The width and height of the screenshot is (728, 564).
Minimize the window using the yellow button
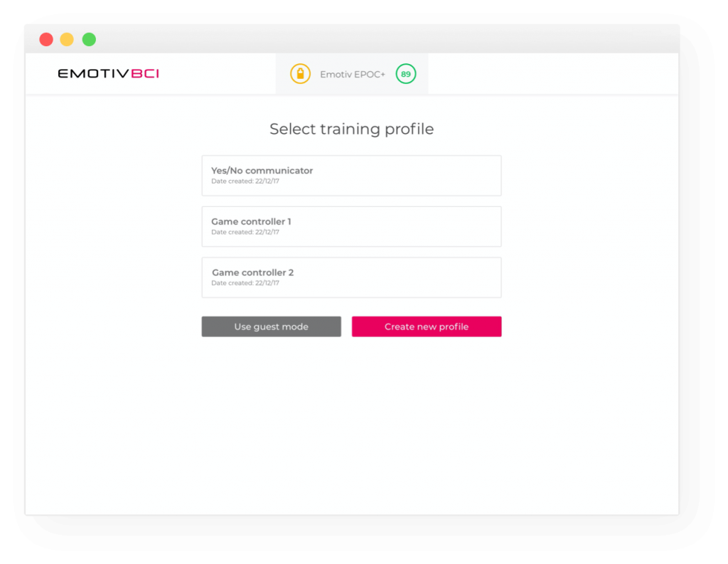67,40
